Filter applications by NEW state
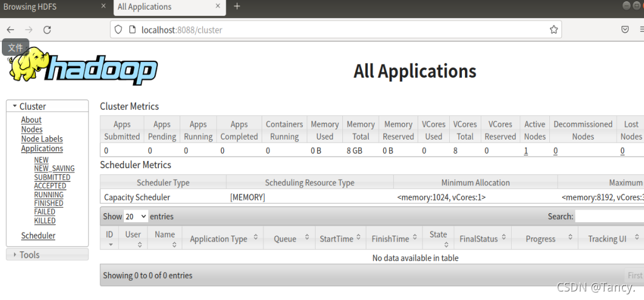 click(41, 160)
